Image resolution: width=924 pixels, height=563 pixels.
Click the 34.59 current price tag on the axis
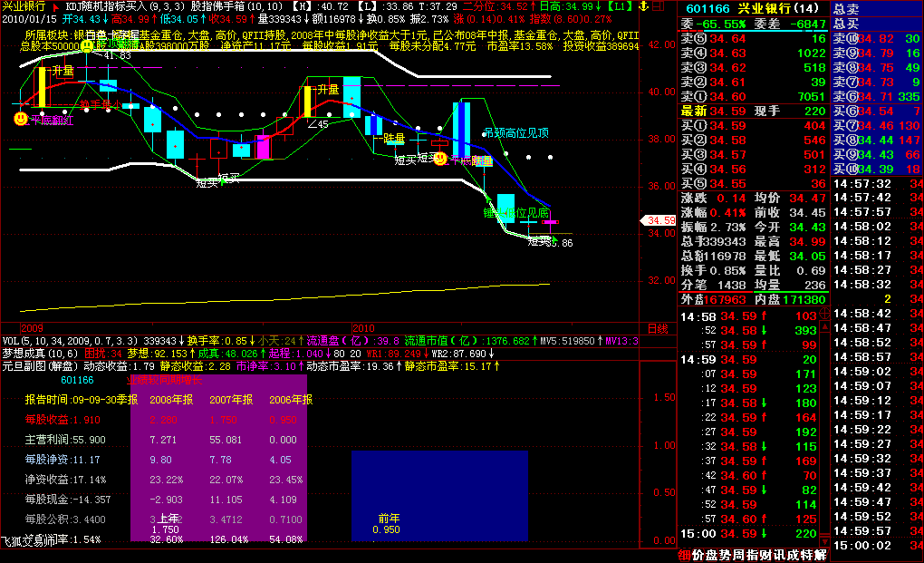coord(660,220)
